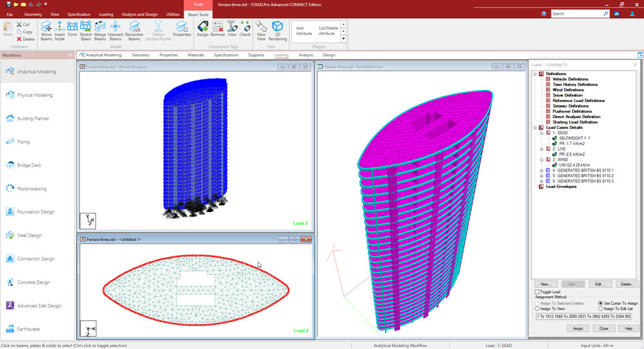Switch to the Supports page tab

coord(256,55)
